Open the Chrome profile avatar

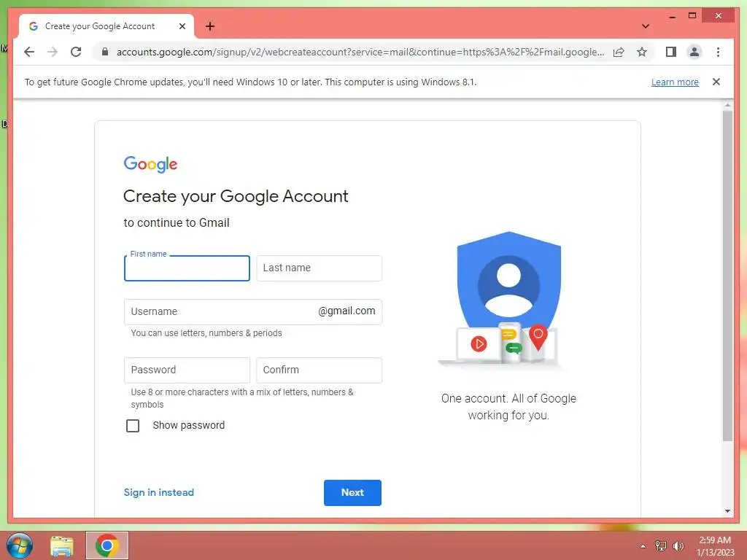[694, 52]
